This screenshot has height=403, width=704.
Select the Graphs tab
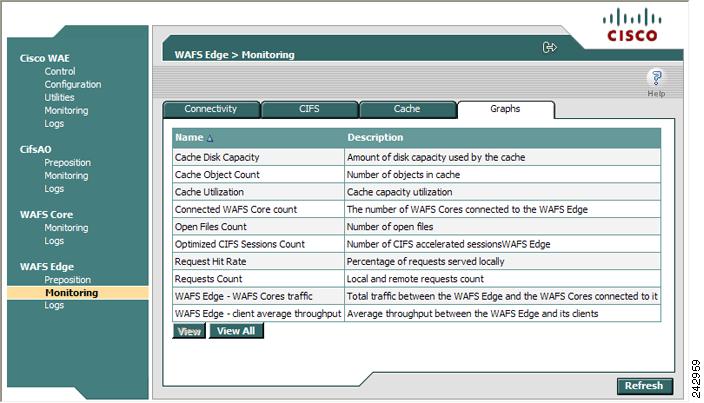506,110
